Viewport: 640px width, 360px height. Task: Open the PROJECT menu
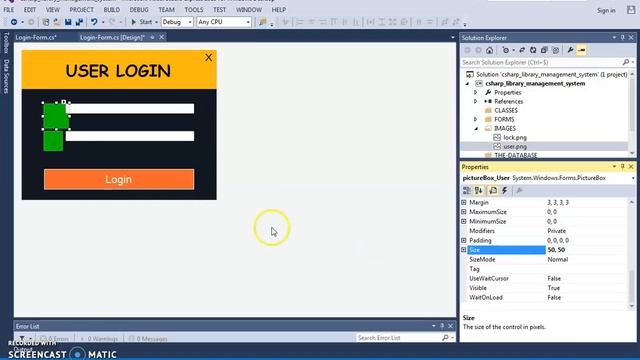coord(81,9)
